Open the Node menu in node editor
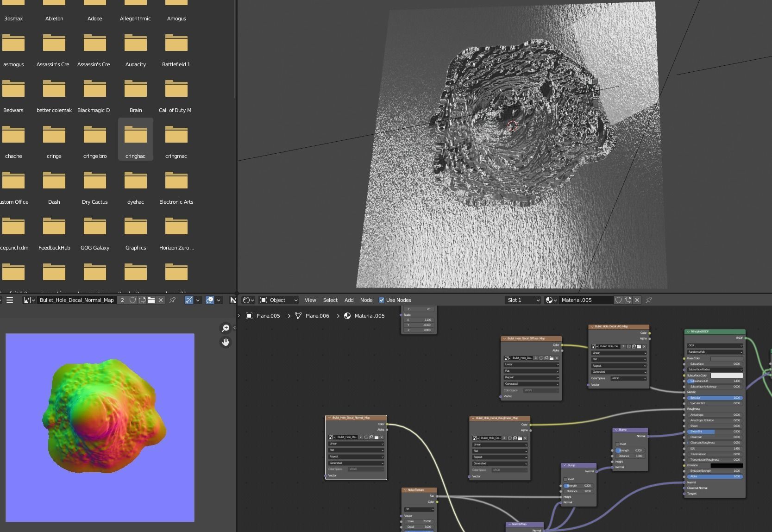 click(366, 300)
